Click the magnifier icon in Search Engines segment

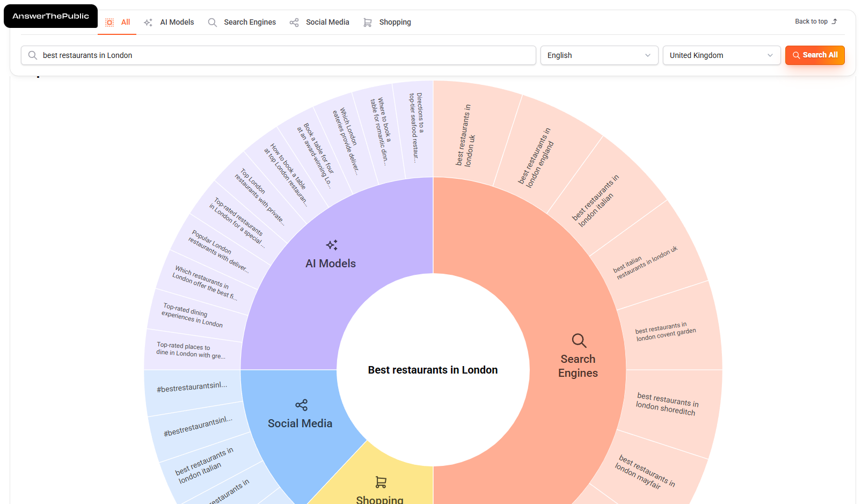[x=579, y=340]
